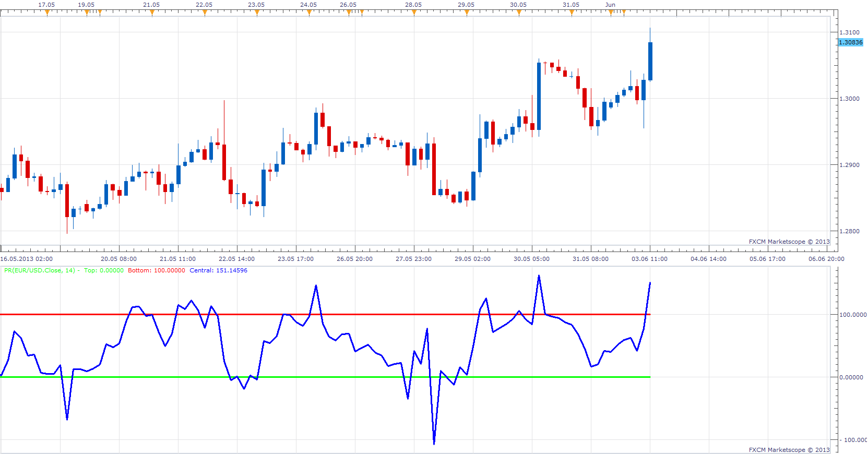This screenshot has width=868, height=454.
Task: Click the 29.05 02:00 time axis label
Action: point(472,259)
